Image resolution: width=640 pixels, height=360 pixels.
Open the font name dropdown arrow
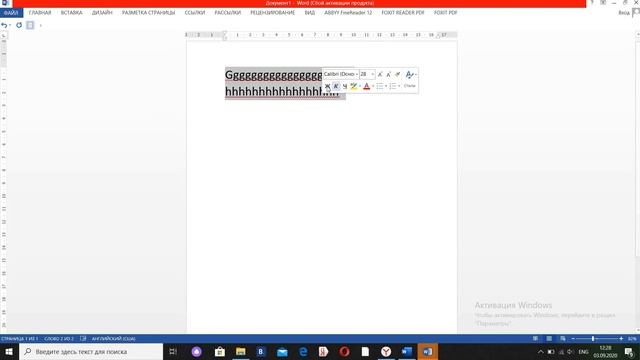coord(356,74)
